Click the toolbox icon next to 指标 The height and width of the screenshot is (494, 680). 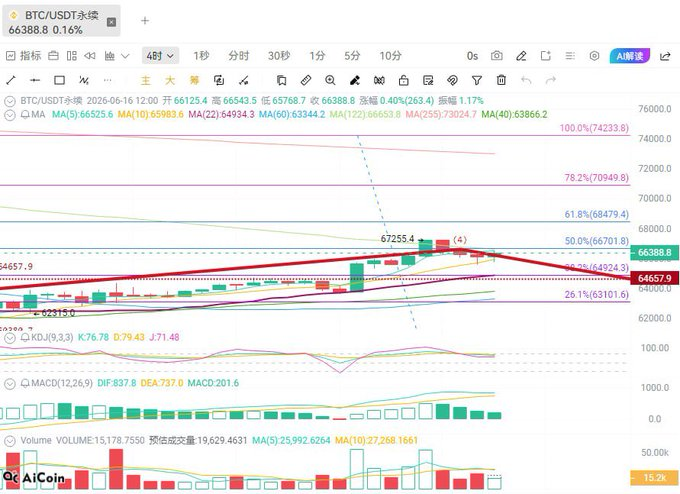(53, 56)
